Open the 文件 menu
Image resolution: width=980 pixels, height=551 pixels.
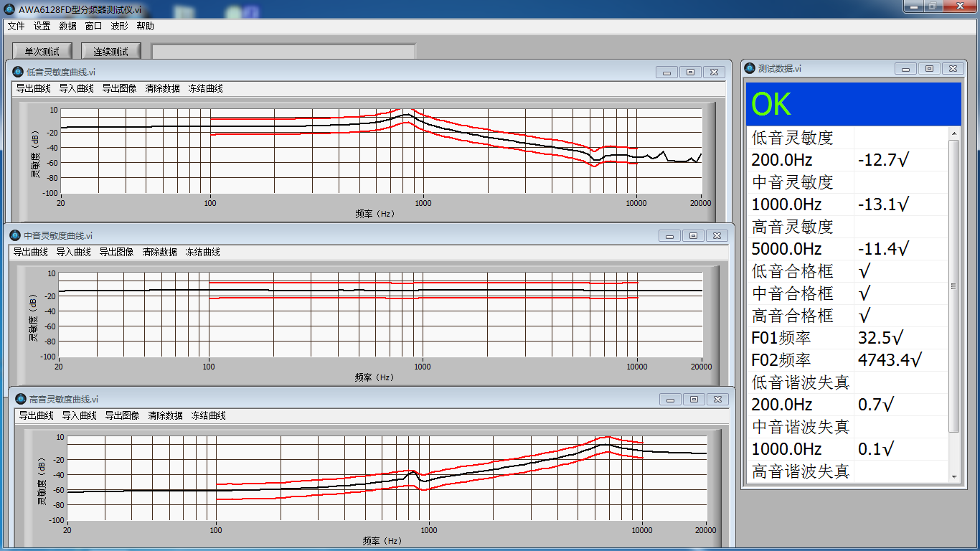pyautogui.click(x=16, y=26)
